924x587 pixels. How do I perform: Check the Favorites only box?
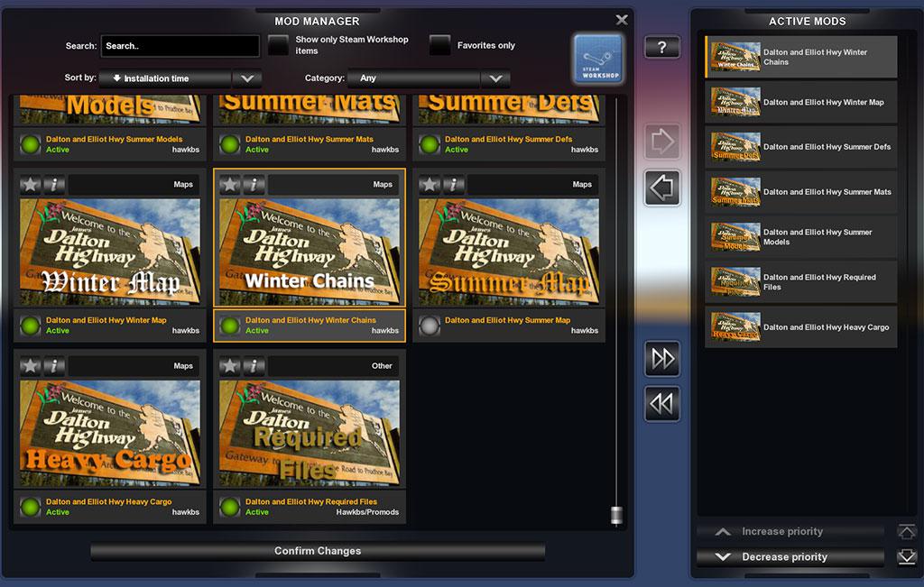tap(439, 45)
